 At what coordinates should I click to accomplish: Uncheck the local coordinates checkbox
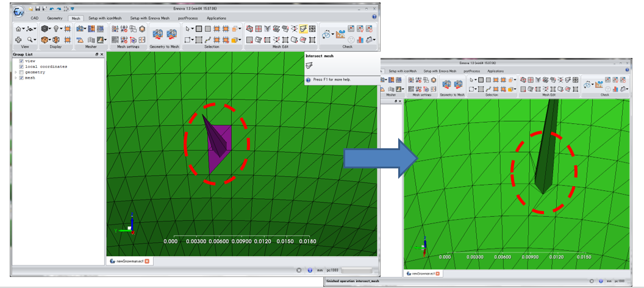point(21,67)
